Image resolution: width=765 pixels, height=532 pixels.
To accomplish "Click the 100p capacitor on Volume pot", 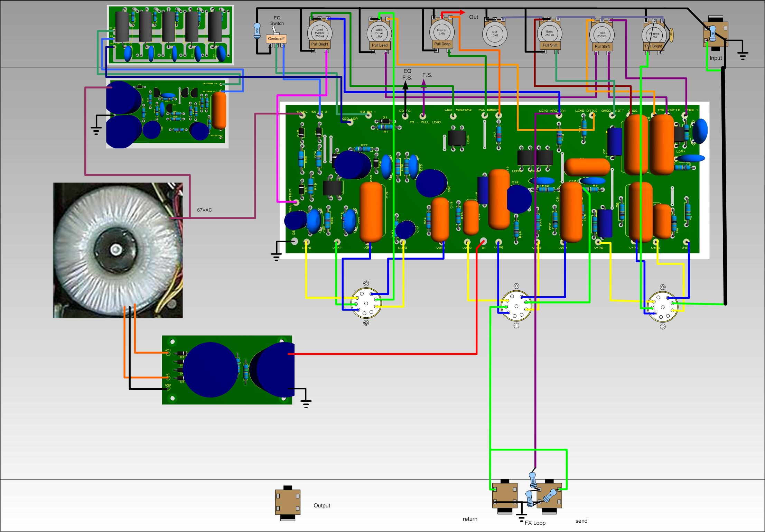I will click(x=671, y=35).
